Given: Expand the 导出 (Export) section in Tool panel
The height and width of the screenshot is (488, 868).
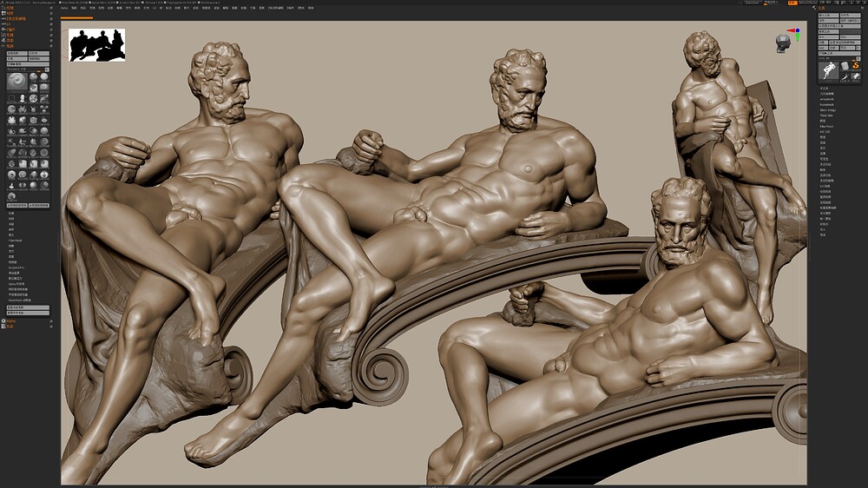Looking at the screenshot, I should [823, 234].
